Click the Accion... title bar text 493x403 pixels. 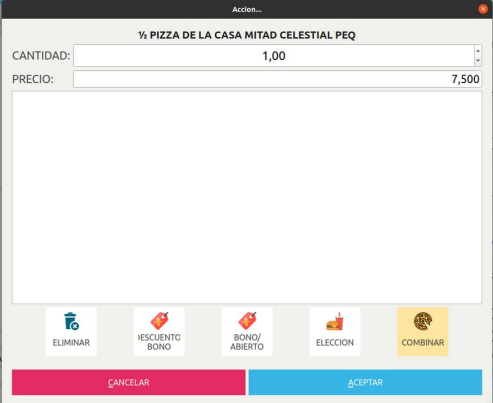point(247,9)
